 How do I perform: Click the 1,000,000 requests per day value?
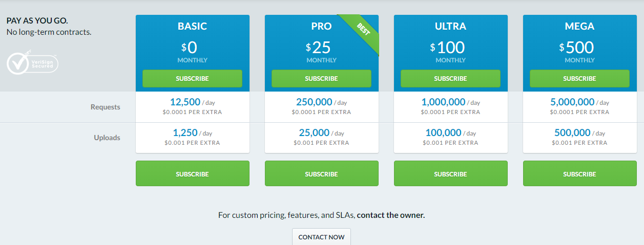[x=444, y=102]
